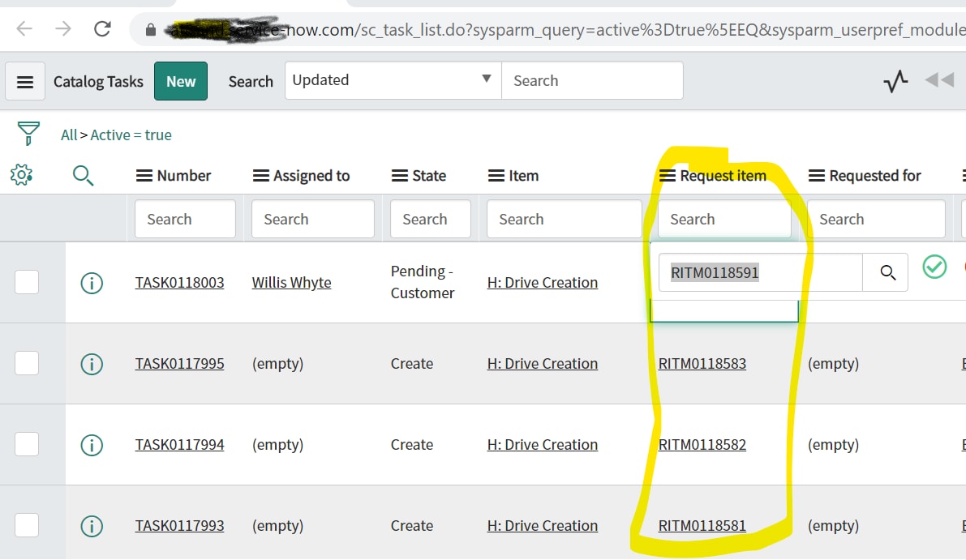The image size is (966, 560).
Task: Click the All breadcrumb link
Action: tap(68, 135)
